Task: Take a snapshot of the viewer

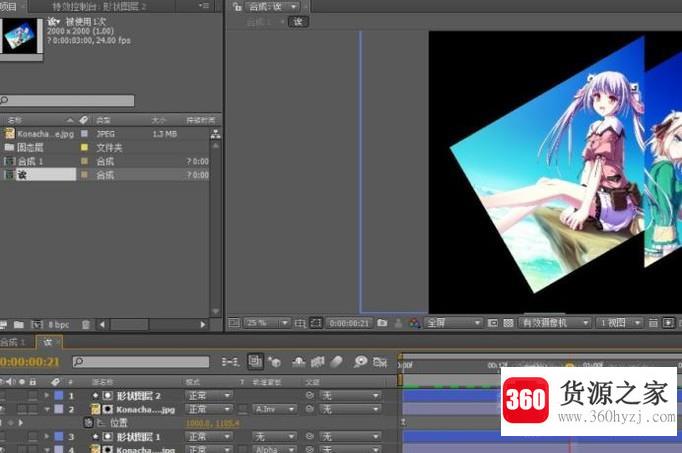Action: pos(382,323)
